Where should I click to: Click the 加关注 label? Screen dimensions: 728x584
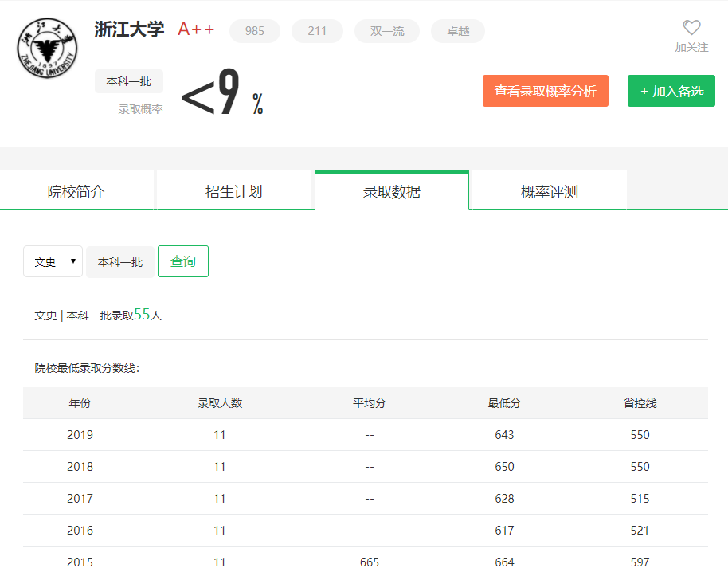tap(691, 47)
